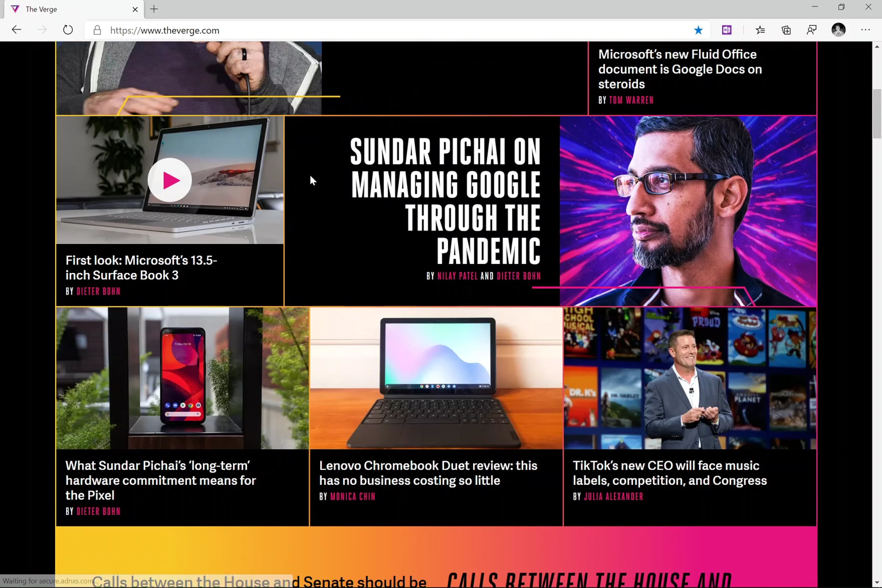Screen dimensions: 882x588
Task: Open TikTok CEO article image
Action: tap(690, 378)
